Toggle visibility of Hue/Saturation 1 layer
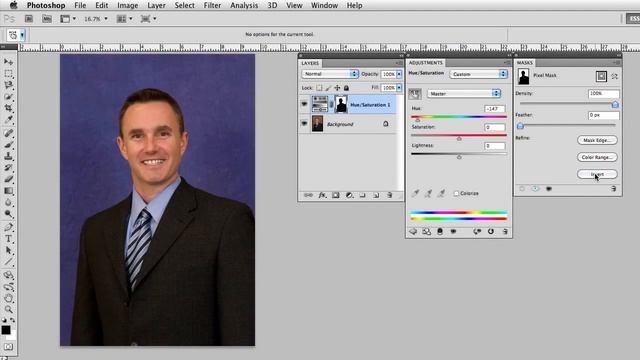Screen dimensions: 640x360 click(x=304, y=104)
